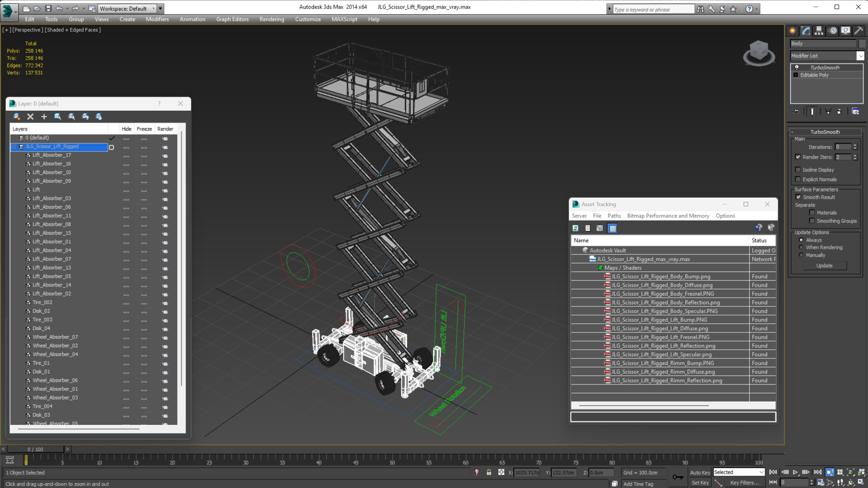Open the Display command panel tab
868x488 pixels.
tap(845, 31)
